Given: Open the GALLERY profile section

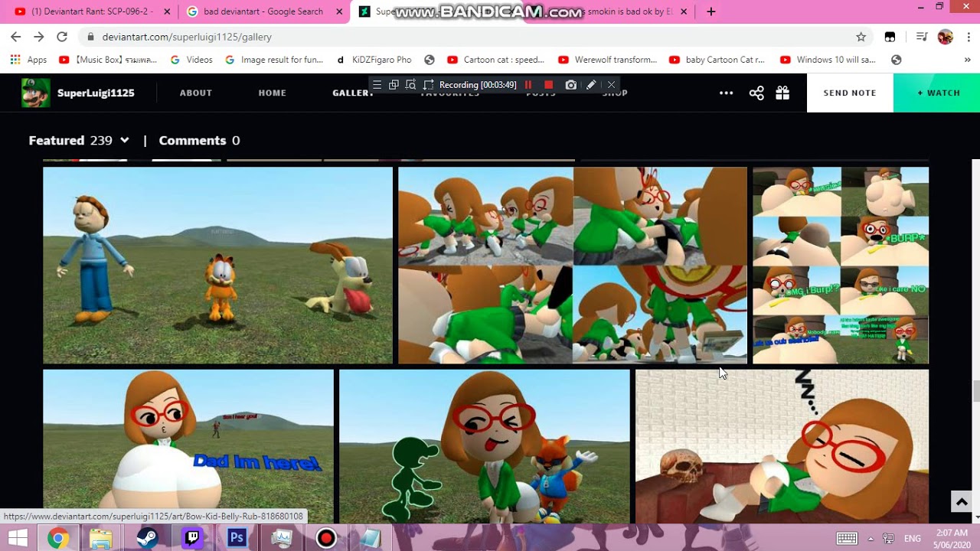Looking at the screenshot, I should pos(353,93).
